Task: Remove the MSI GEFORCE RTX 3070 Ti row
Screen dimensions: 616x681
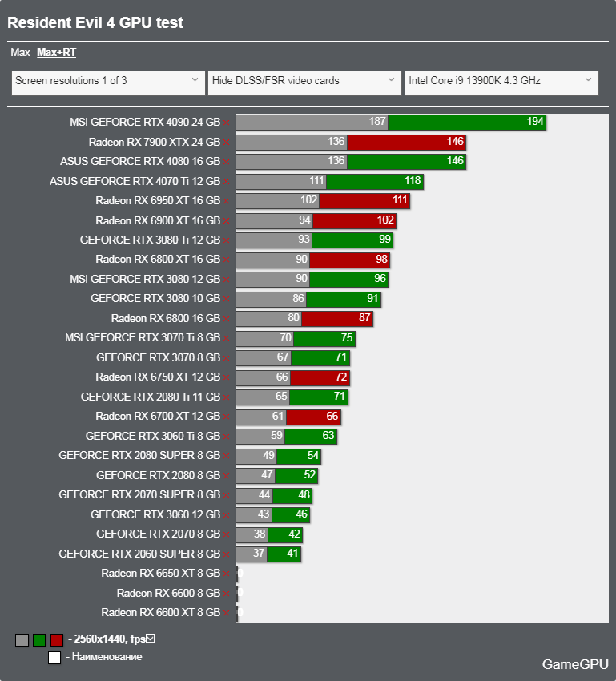Action: tap(227, 338)
